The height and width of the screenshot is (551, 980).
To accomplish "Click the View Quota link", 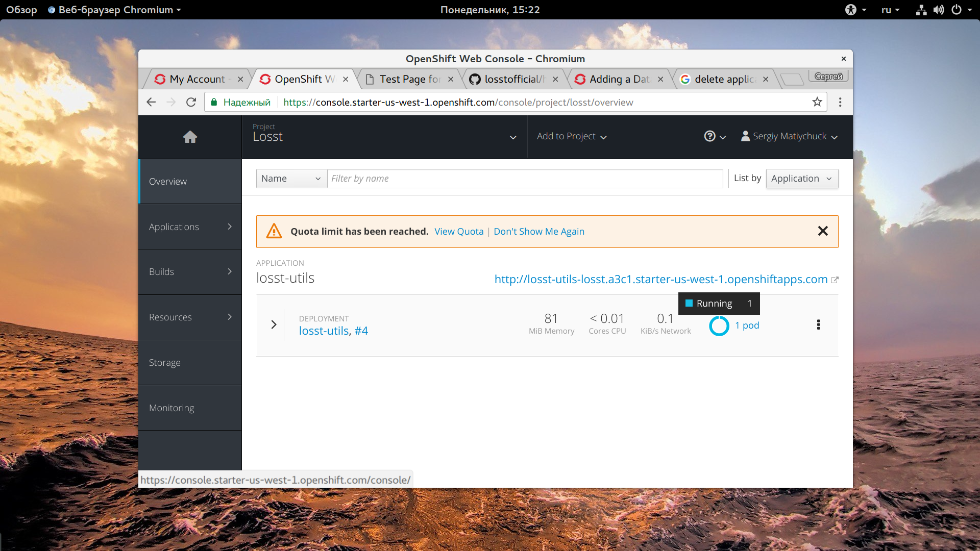I will [x=458, y=232].
